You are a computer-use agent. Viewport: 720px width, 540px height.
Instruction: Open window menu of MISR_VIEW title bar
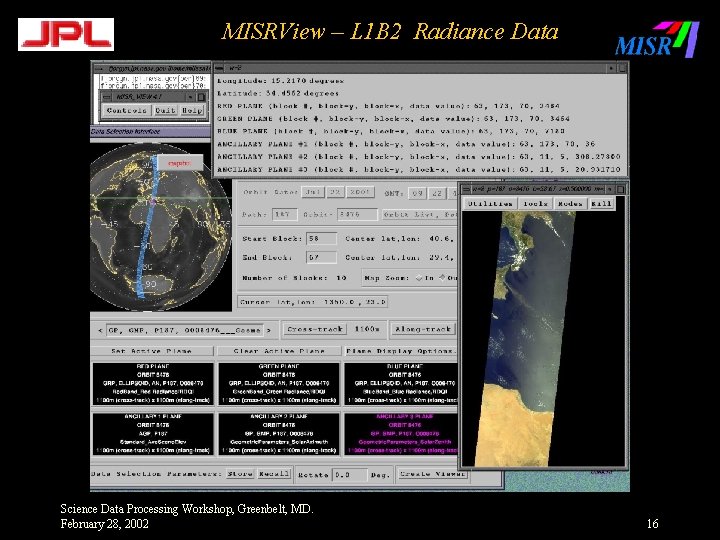click(x=107, y=97)
